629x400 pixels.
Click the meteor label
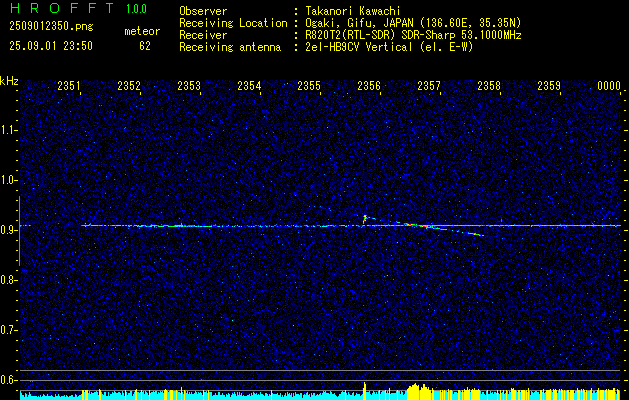click(142, 31)
